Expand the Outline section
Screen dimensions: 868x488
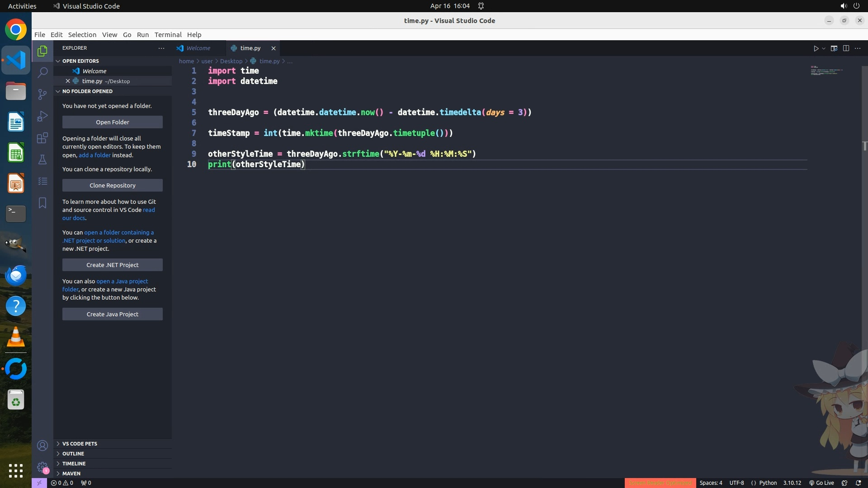pos(73,454)
